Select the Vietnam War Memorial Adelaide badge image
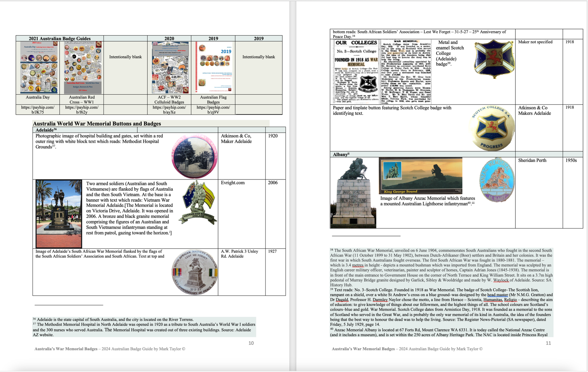Image resolution: width=588 pixels, height=372 pixels. (x=198, y=202)
